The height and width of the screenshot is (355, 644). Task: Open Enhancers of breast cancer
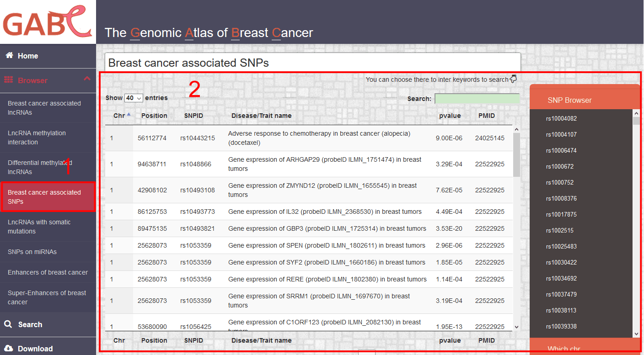click(48, 272)
